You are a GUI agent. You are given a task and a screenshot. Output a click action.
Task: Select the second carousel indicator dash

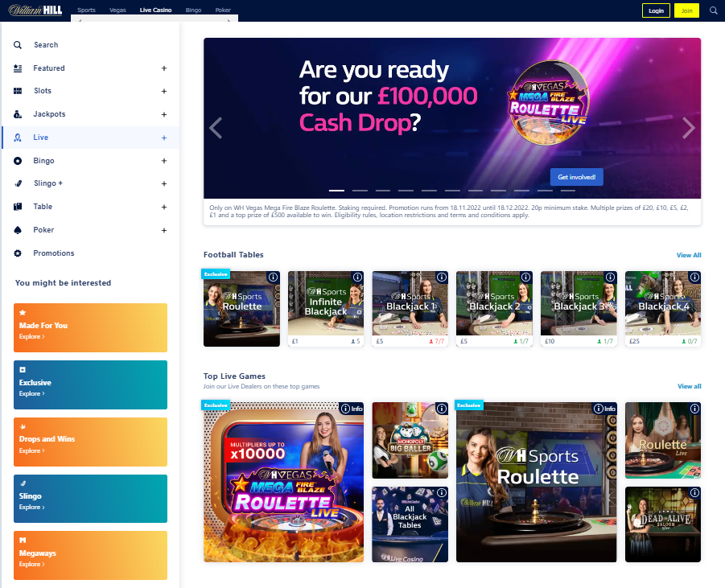tap(360, 191)
